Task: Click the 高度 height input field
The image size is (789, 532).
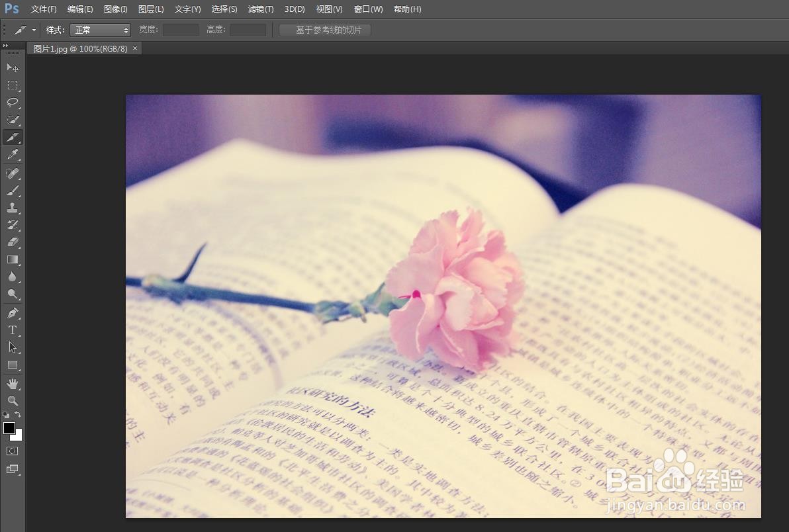Action: tap(248, 30)
